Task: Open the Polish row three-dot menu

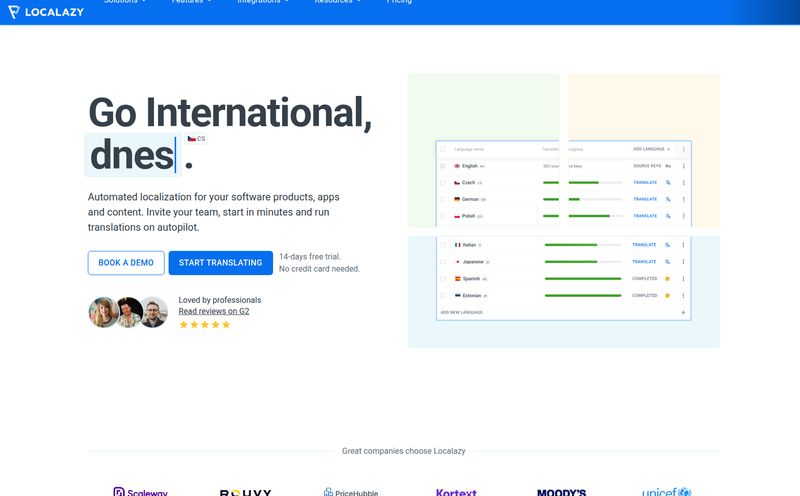Action: pyautogui.click(x=684, y=216)
